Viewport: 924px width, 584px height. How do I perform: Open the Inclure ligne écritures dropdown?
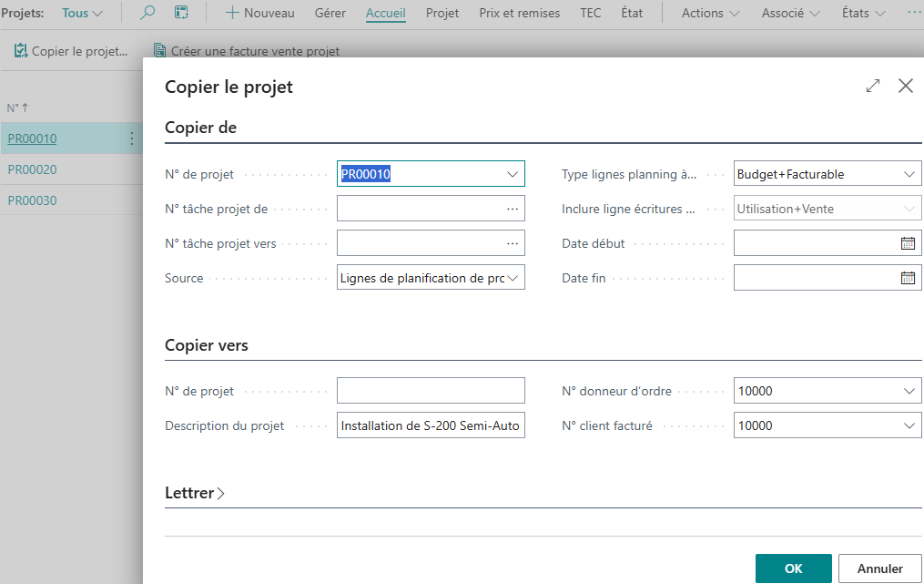(909, 209)
